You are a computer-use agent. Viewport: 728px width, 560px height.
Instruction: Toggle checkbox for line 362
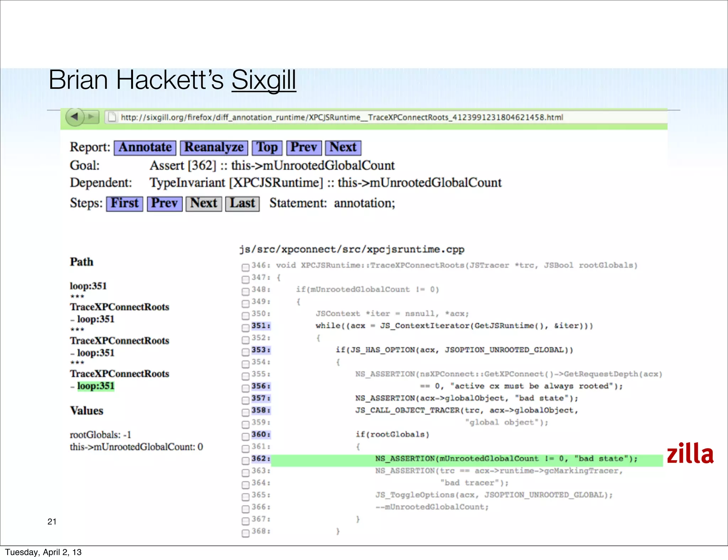245,461
